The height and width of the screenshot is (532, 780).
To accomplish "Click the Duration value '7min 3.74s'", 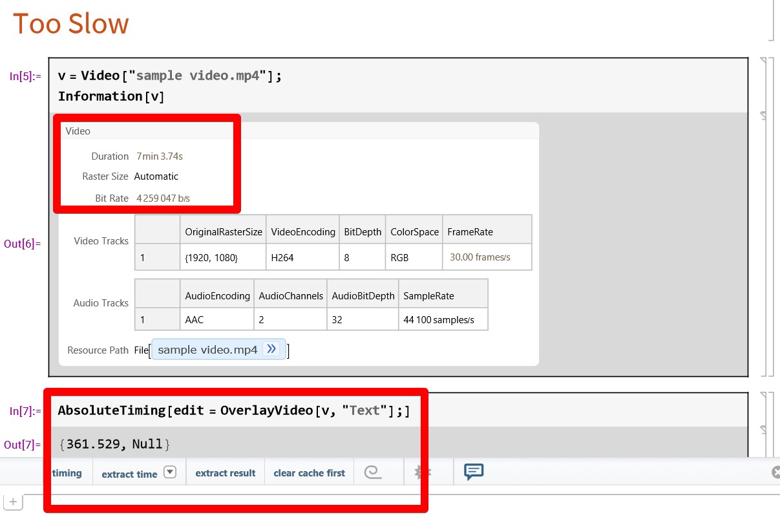I will coord(160,156).
